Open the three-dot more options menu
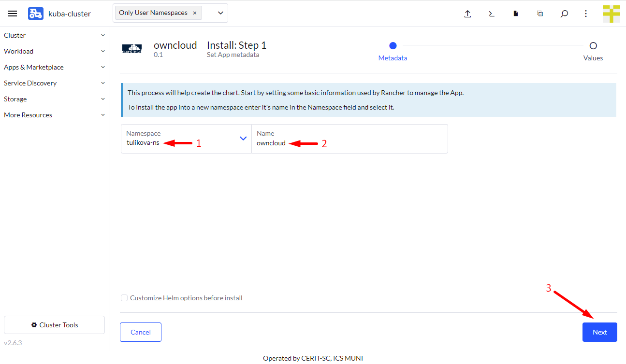 click(586, 14)
